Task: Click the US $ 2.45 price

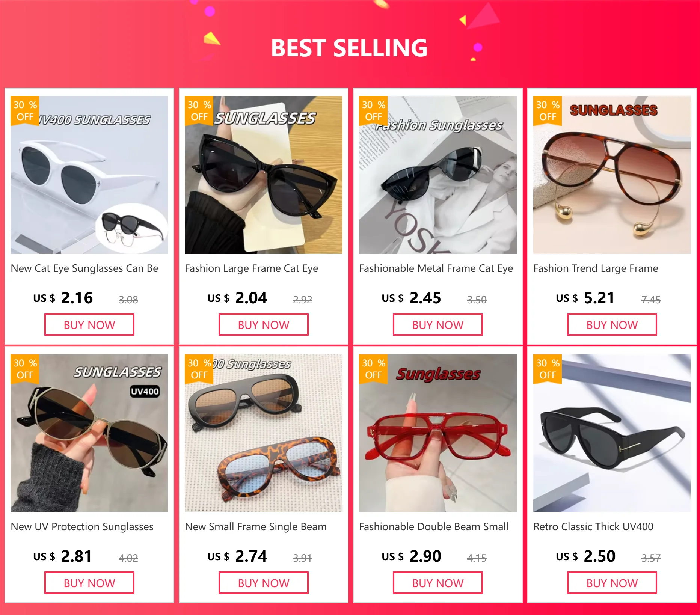Action: [411, 298]
